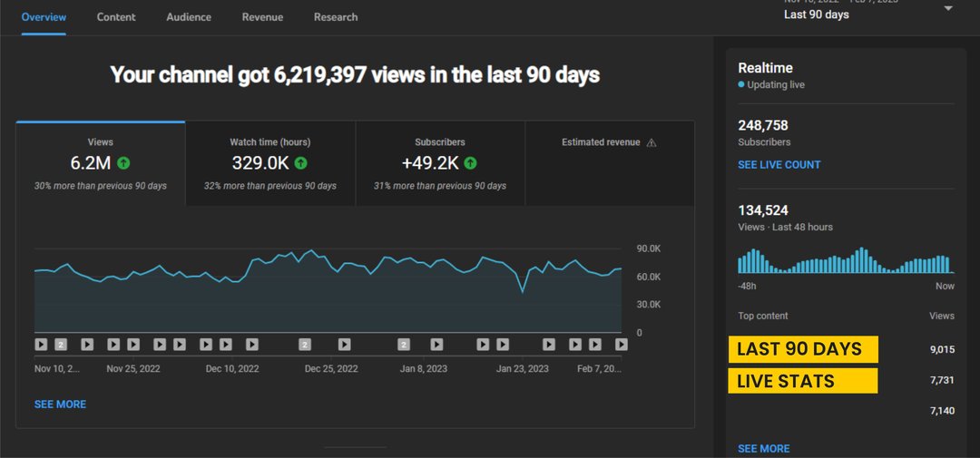Screen dimensions: 980x458
Task: Click the '2' videos marker just before Jan 8, 2023
Action: 404,345
